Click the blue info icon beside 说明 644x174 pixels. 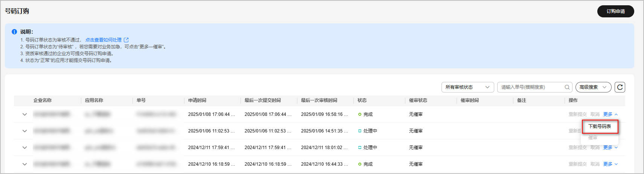14,32
